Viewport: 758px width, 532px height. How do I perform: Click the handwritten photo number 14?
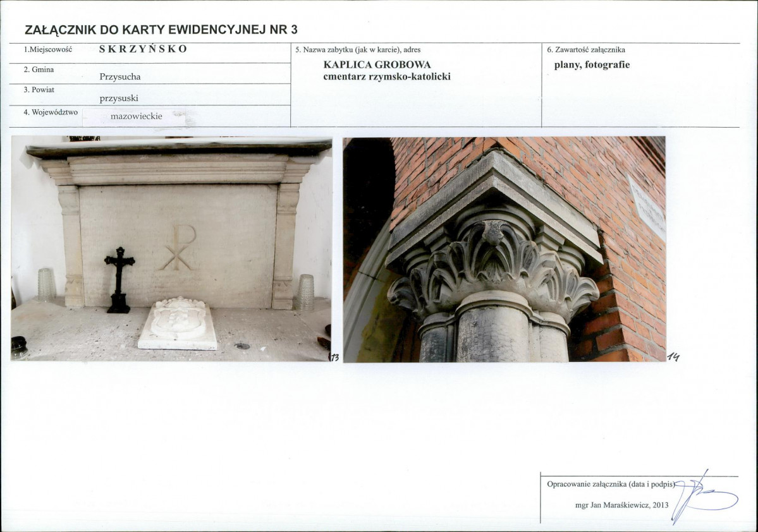pyautogui.click(x=673, y=358)
